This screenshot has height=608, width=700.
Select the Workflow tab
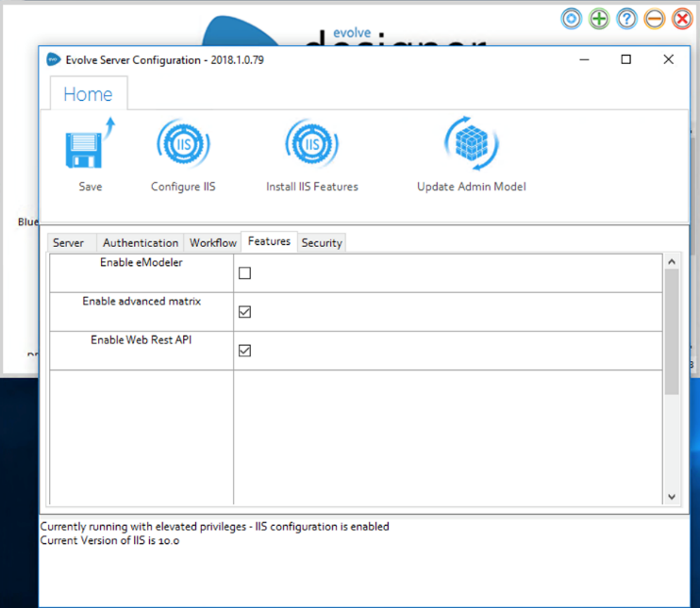tap(213, 243)
